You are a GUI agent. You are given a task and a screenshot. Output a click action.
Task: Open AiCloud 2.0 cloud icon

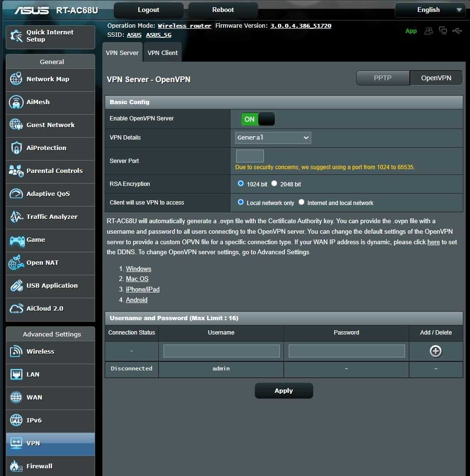[16, 308]
